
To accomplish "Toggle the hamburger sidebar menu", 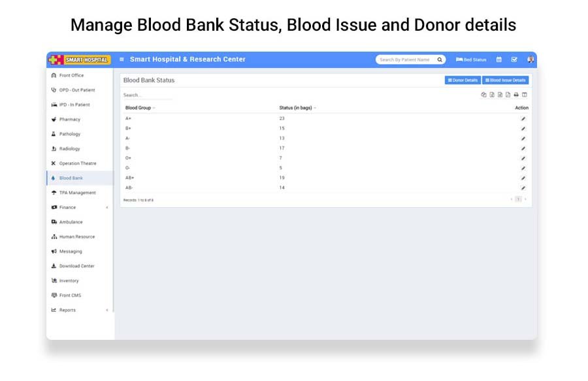I will pyautogui.click(x=122, y=59).
